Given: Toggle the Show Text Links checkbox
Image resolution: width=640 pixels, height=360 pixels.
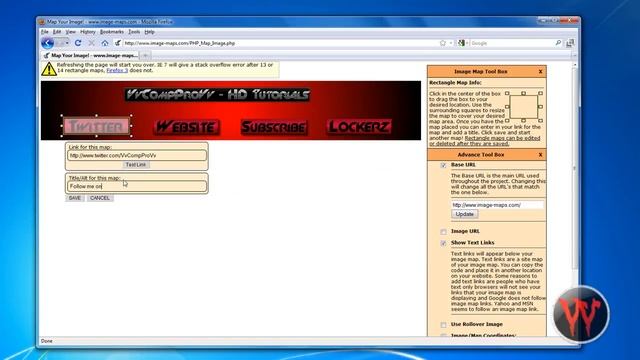Looking at the screenshot, I should tap(443, 243).
